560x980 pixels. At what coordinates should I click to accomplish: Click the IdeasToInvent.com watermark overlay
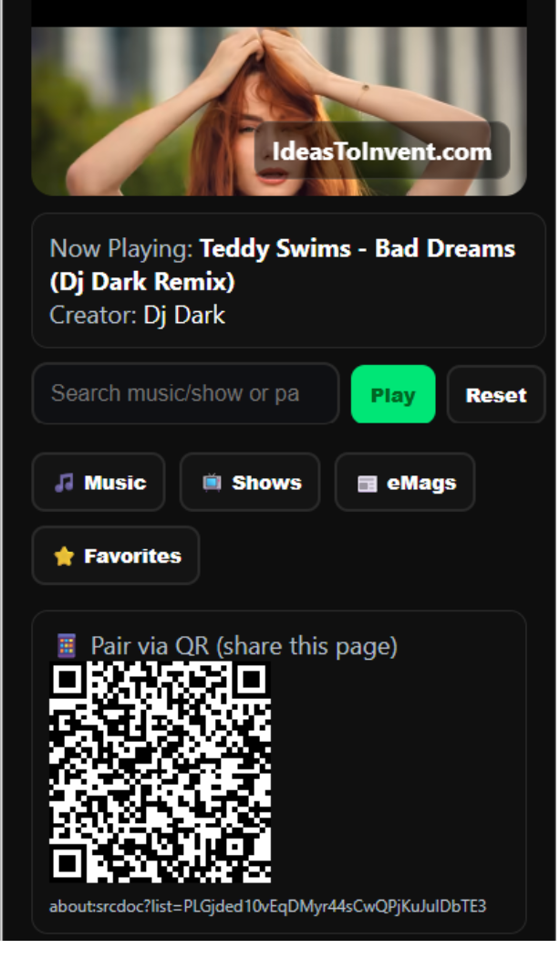(382, 151)
